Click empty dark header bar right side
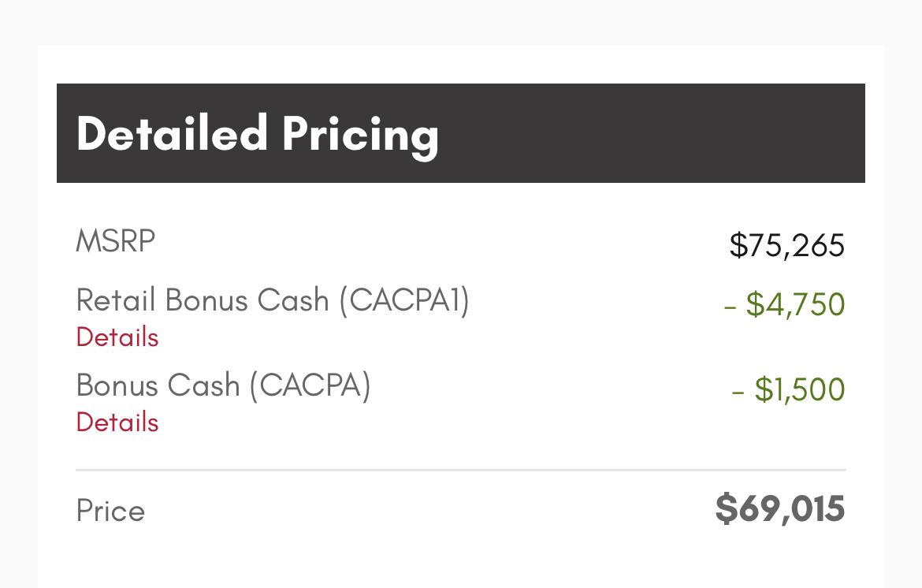 652,133
